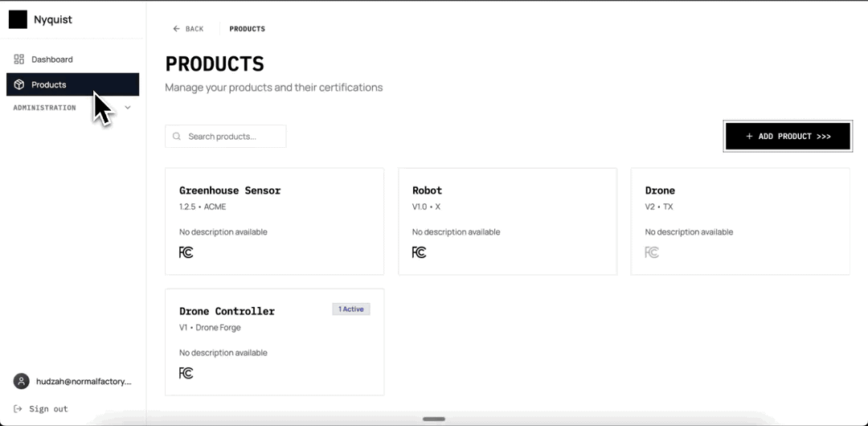Click the Products breadcrumb label
The width and height of the screenshot is (868, 426).
click(x=247, y=29)
